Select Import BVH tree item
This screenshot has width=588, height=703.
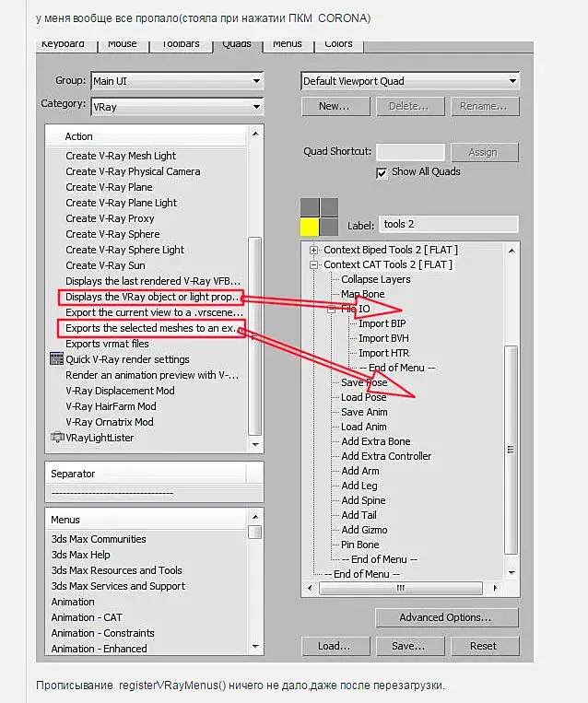pyautogui.click(x=384, y=338)
